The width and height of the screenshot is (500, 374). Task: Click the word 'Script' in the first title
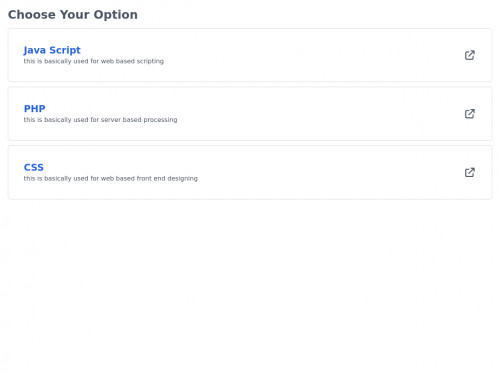click(65, 50)
